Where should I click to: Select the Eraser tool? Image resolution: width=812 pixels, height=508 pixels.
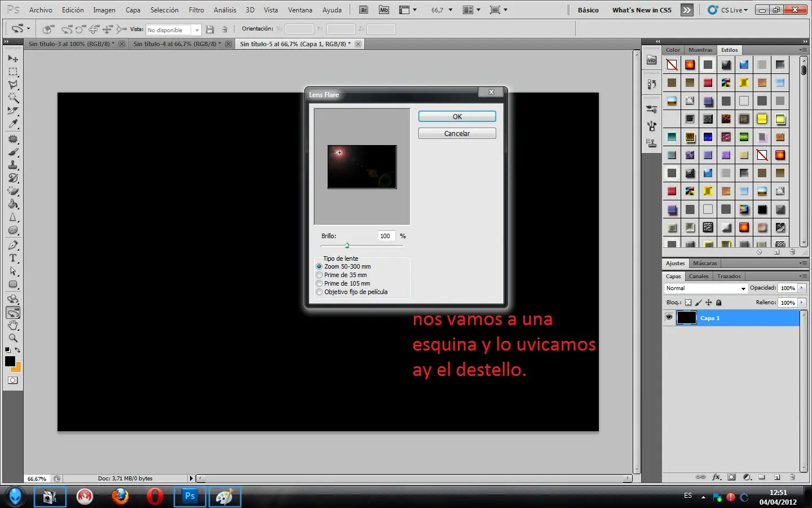pyautogui.click(x=13, y=191)
